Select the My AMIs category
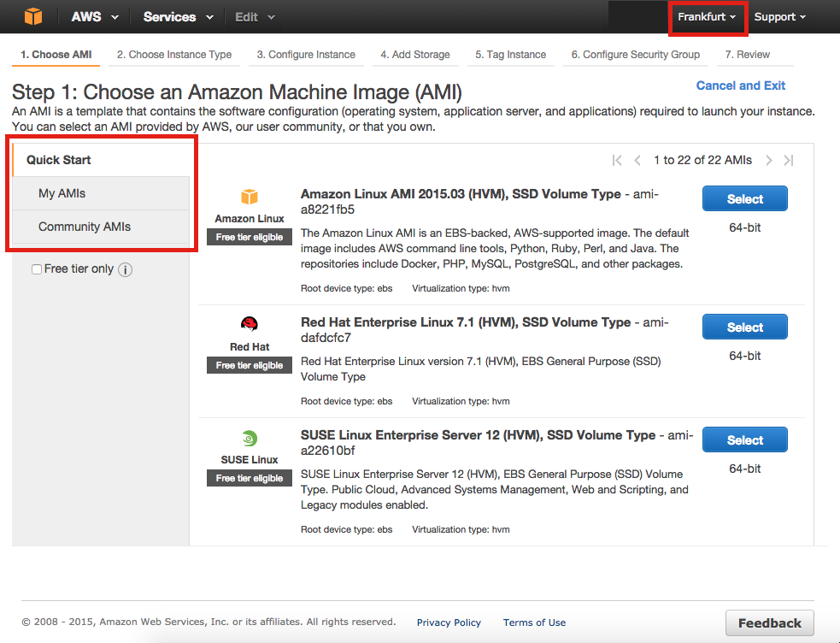Screen dimensions: 840x643 [x=101, y=193]
